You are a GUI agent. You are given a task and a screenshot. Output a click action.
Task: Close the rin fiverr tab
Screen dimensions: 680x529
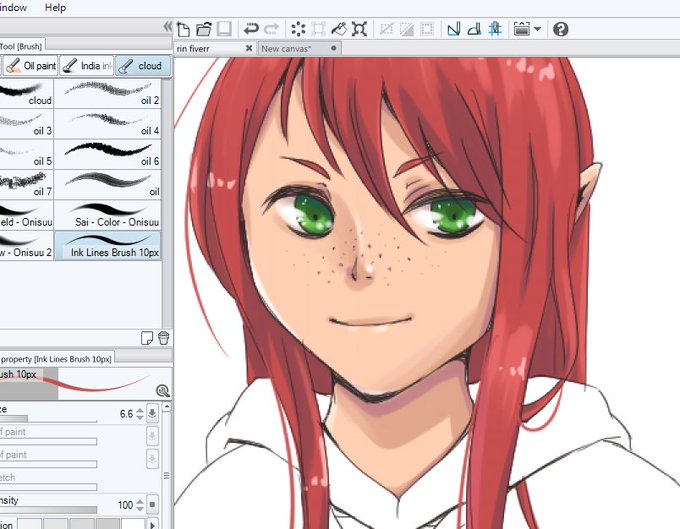pos(249,48)
